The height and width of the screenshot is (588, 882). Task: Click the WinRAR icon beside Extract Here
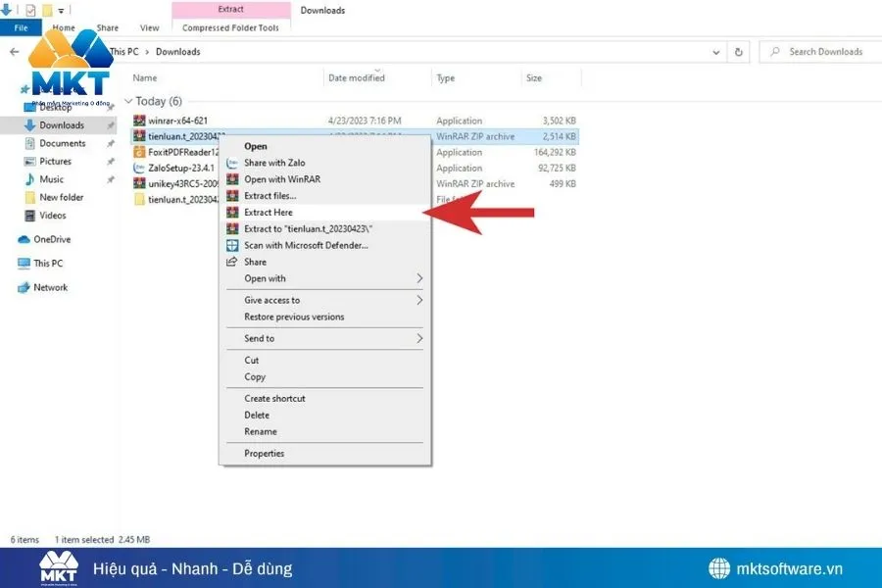(x=232, y=213)
